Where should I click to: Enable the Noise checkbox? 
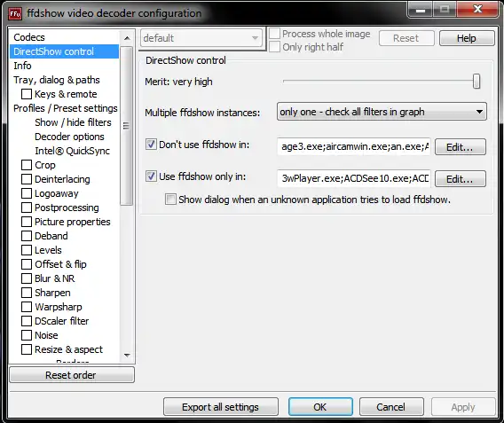pyautogui.click(x=27, y=335)
